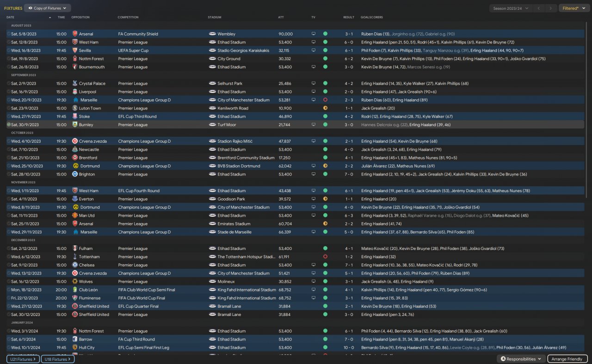Tick the selection circle for Sat 23/9/2023
The width and height of the screenshot is (592, 364).
(8, 108)
